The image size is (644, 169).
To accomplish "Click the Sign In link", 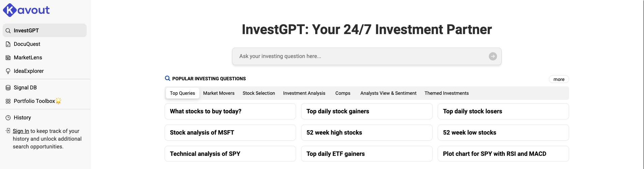I will pyautogui.click(x=21, y=131).
